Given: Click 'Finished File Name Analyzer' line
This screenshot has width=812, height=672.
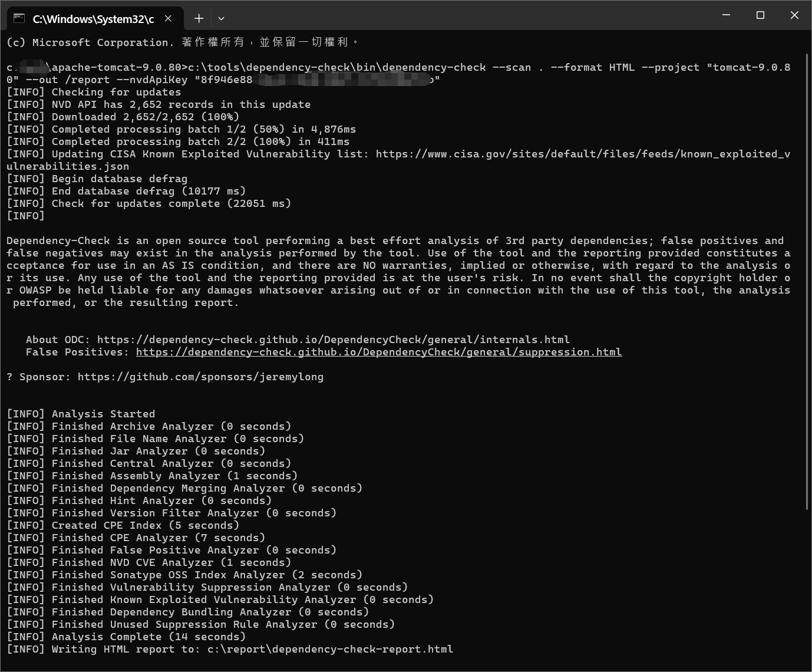Looking at the screenshot, I should coord(156,439).
